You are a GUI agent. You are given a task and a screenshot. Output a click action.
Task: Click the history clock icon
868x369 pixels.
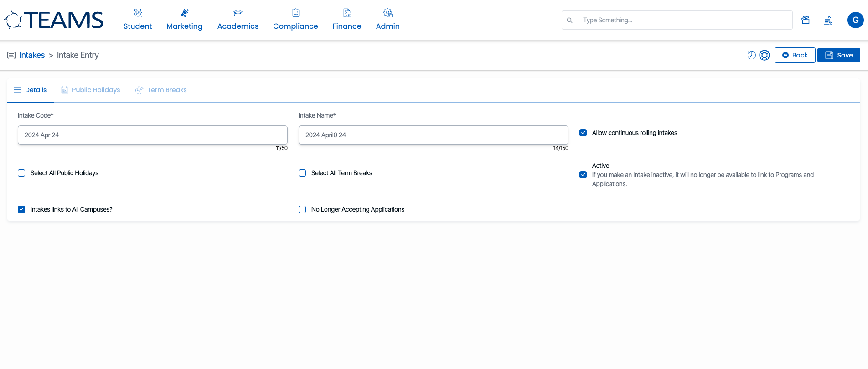click(751, 55)
